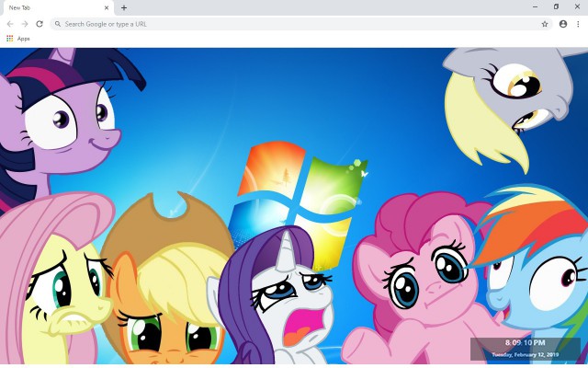
Task: Open the user profile avatar menu
Action: tap(563, 24)
